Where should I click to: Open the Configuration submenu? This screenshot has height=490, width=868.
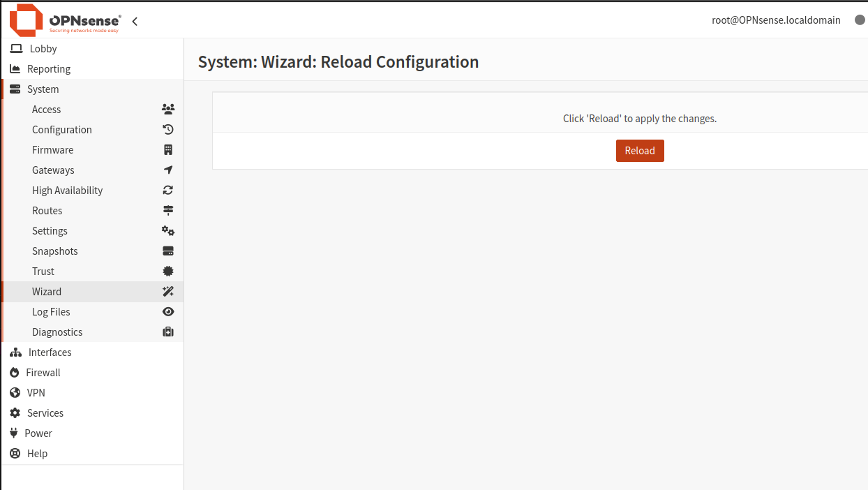pos(93,130)
